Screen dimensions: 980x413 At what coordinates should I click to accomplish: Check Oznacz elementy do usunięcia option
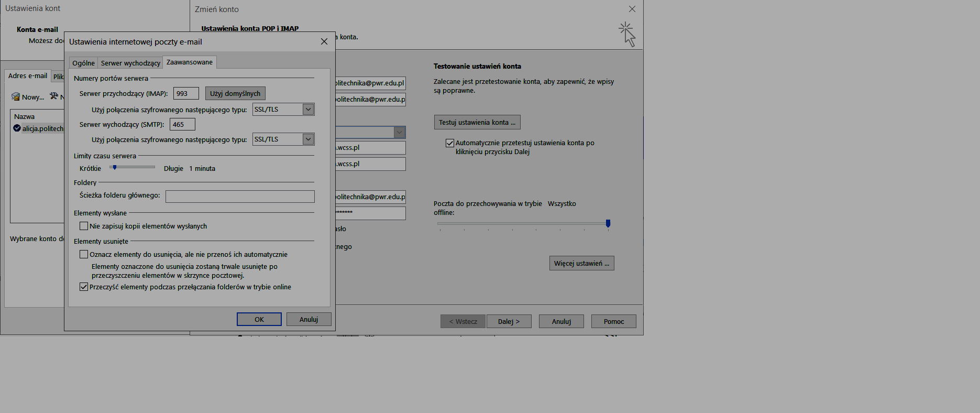[x=84, y=255]
